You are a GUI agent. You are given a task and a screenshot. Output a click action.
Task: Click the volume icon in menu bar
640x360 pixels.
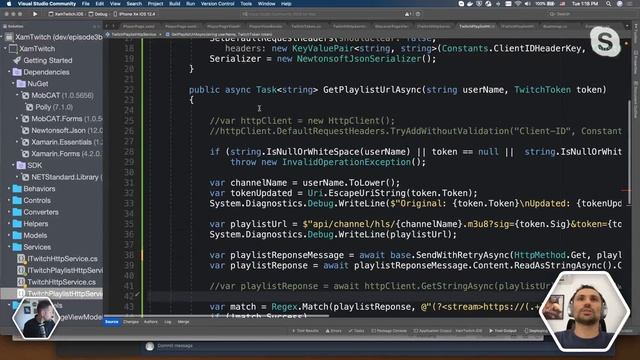[527, 4]
